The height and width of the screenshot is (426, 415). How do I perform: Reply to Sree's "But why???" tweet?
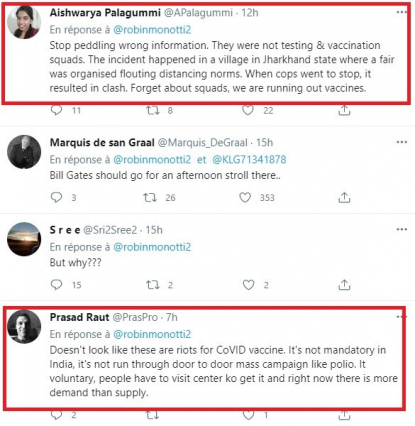[x=56, y=285]
